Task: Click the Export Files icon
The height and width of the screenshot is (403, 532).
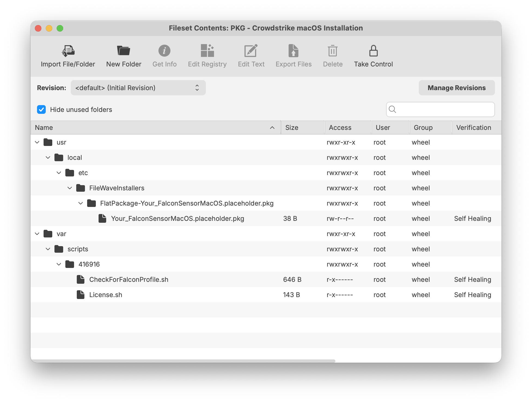Action: [x=293, y=51]
